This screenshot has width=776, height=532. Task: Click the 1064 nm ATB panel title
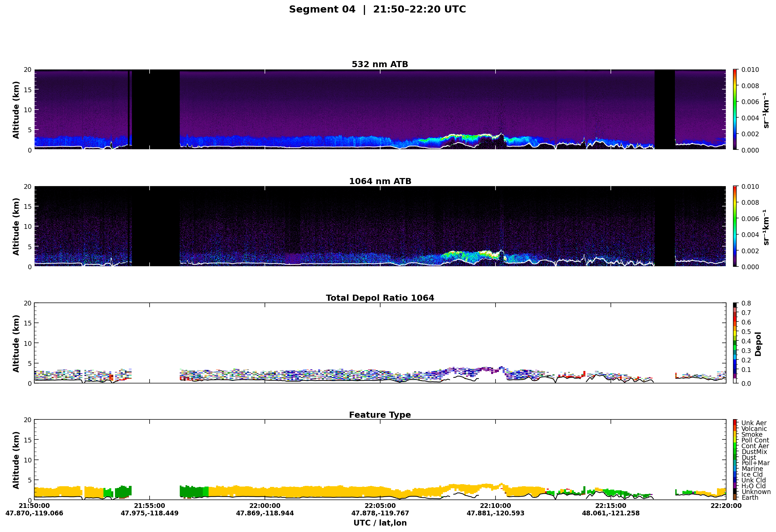pos(380,181)
